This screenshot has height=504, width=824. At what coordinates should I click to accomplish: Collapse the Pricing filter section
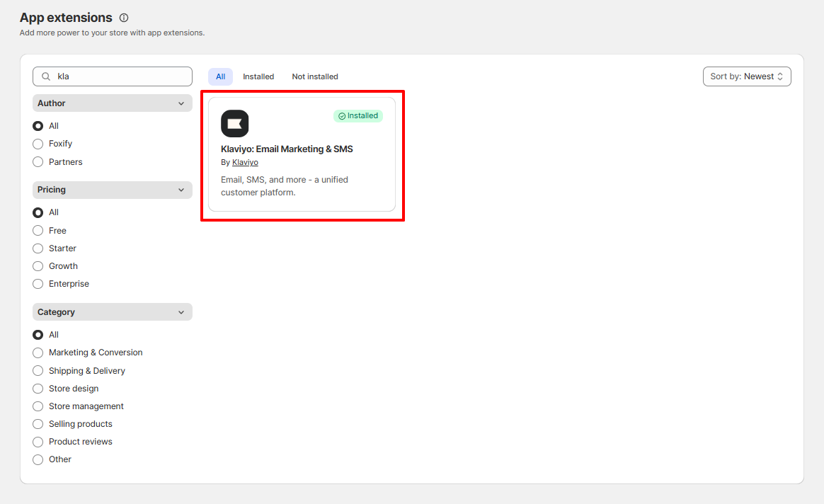point(113,190)
